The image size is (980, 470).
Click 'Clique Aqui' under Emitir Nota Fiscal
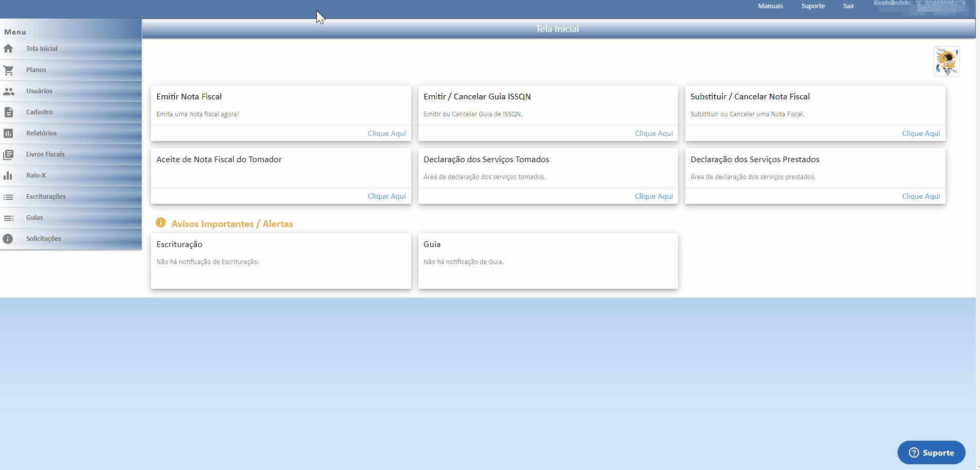pos(386,133)
